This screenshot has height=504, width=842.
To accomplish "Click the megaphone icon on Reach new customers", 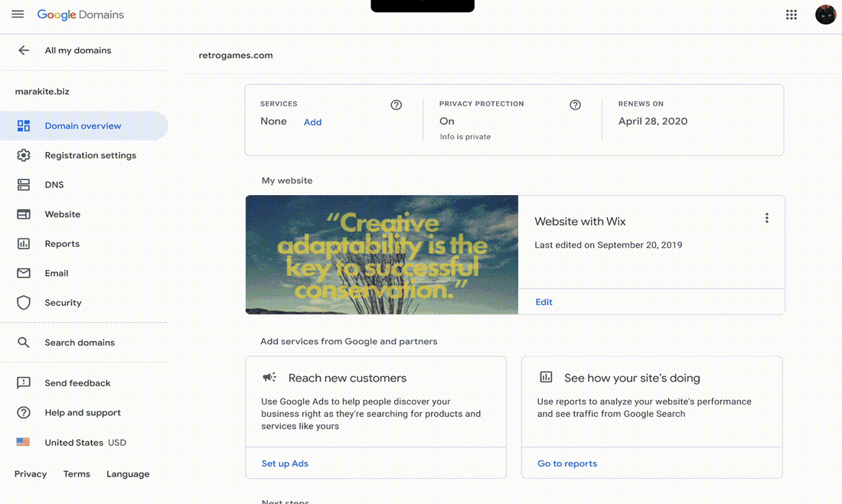I will click(269, 377).
